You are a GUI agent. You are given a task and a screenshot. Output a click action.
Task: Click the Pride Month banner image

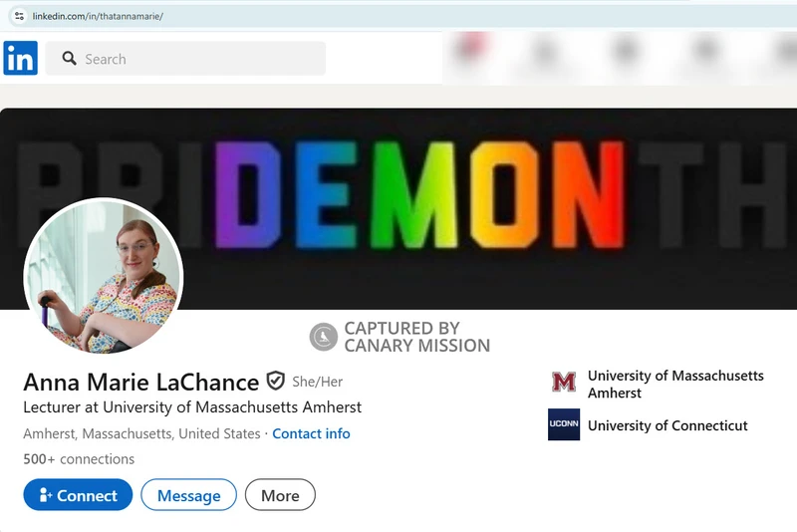click(398, 208)
